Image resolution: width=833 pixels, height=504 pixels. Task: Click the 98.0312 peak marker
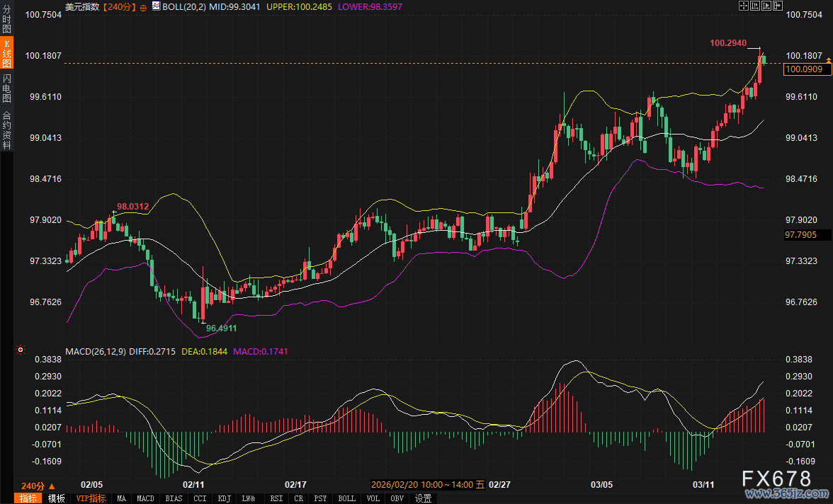pyautogui.click(x=133, y=207)
